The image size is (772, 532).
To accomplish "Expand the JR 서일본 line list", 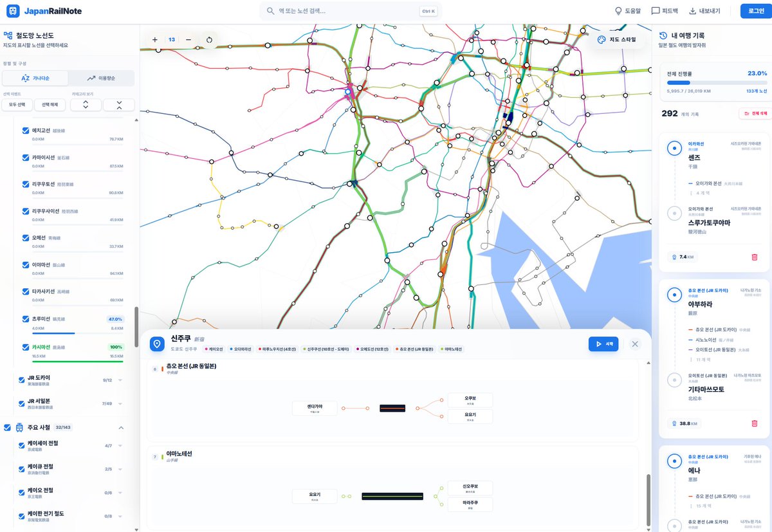I will tap(120, 404).
